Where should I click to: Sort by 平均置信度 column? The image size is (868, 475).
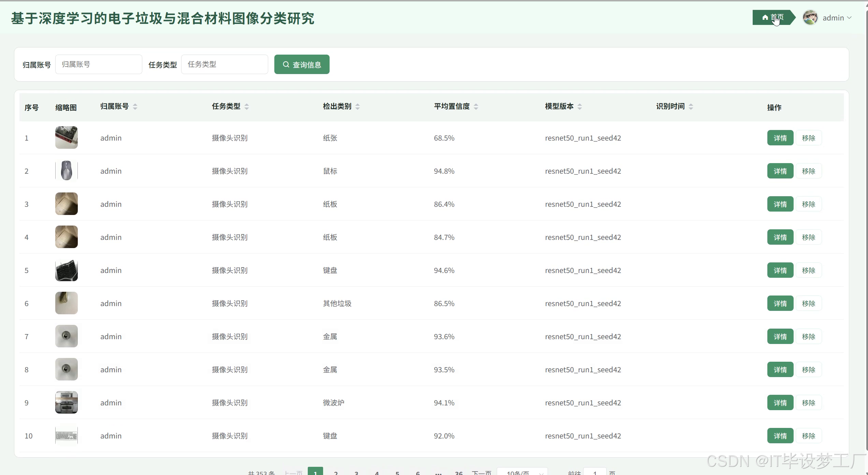pyautogui.click(x=476, y=106)
